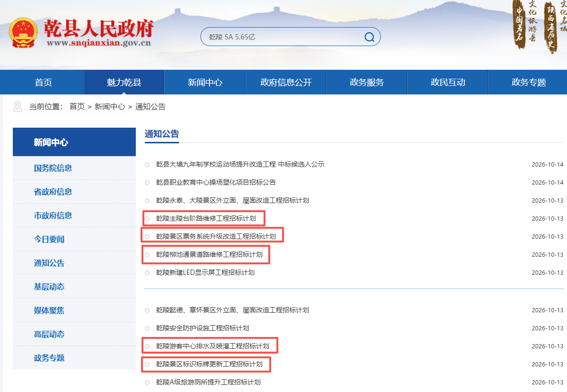Click the national emblem logo

[23, 33]
